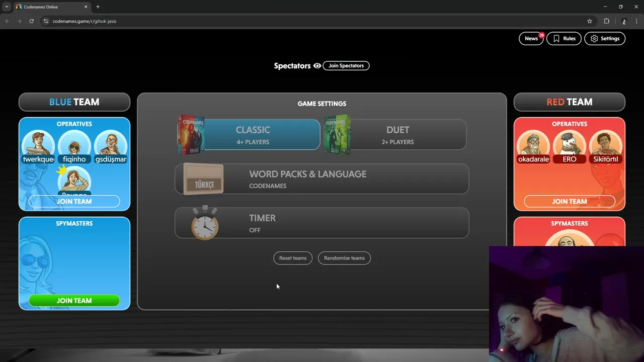This screenshot has height=362, width=644.
Task: Join Red team as operative
Action: tap(570, 201)
